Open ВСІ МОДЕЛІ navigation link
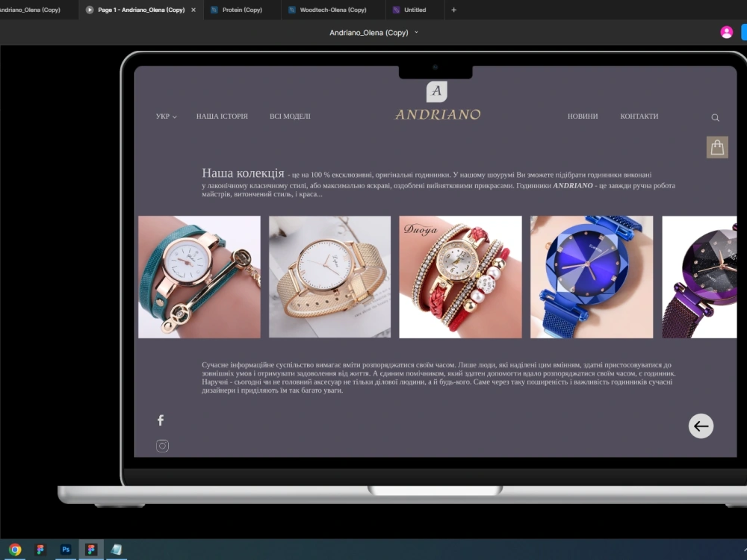The image size is (747, 560). point(290,116)
